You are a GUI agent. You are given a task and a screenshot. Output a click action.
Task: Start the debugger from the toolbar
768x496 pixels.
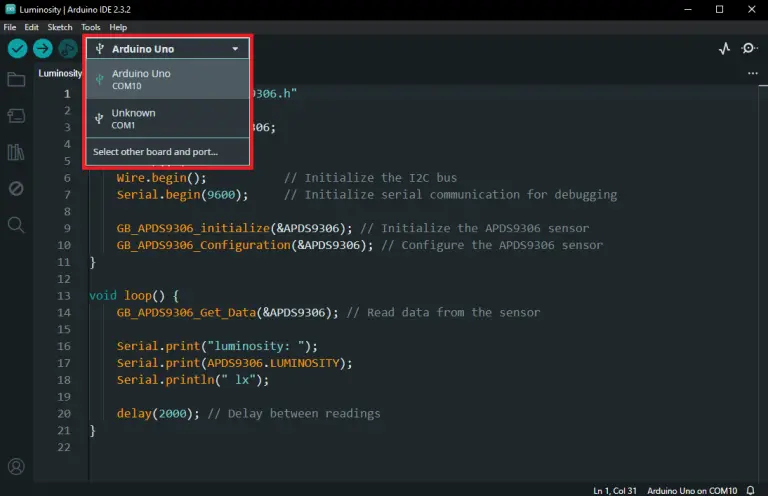[x=68, y=48]
